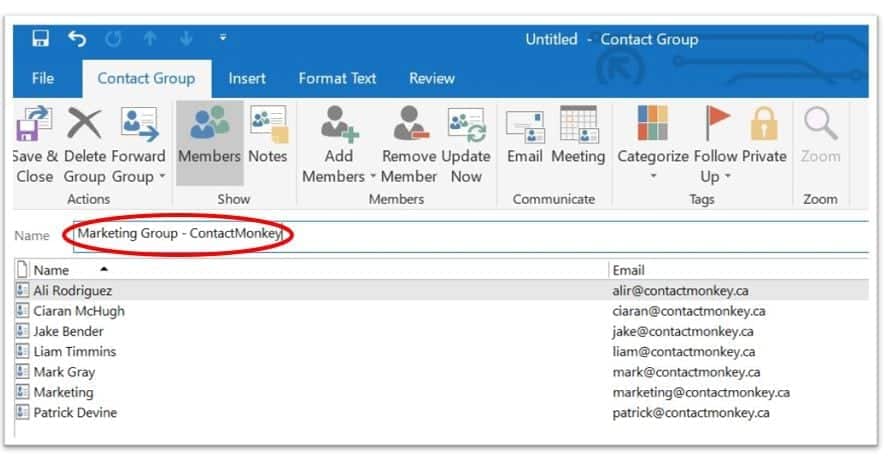This screenshot has height=458, width=889.
Task: Click email mark@contactmonkey.ca
Action: click(x=687, y=372)
